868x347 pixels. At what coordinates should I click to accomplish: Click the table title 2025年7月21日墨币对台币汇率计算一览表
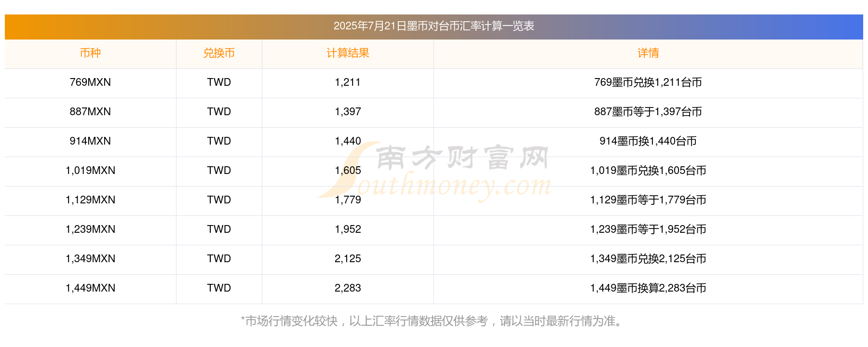click(x=434, y=26)
